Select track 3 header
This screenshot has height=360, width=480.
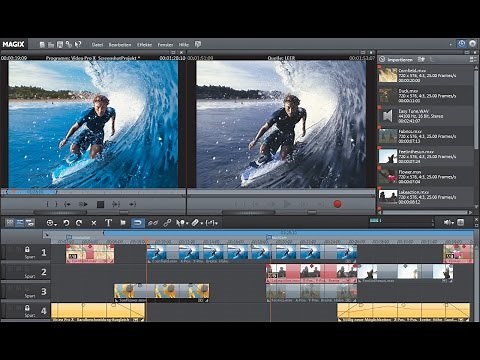click(26, 291)
